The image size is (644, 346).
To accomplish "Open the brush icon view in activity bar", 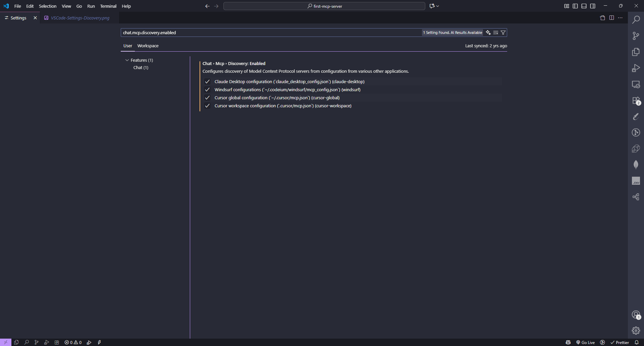I will tap(636, 116).
